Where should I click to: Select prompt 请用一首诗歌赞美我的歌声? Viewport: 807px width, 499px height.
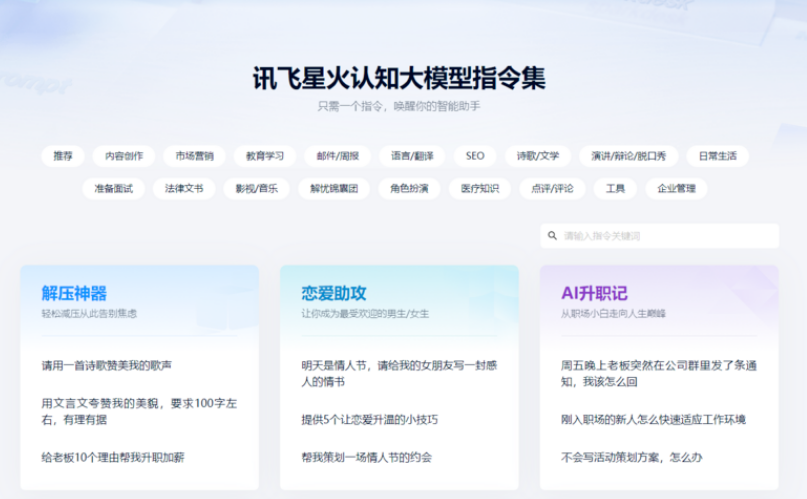click(113, 365)
